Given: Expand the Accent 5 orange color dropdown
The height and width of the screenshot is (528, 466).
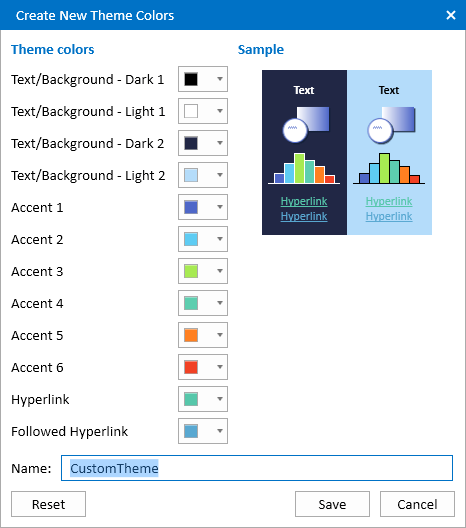Looking at the screenshot, I should 203,335.
